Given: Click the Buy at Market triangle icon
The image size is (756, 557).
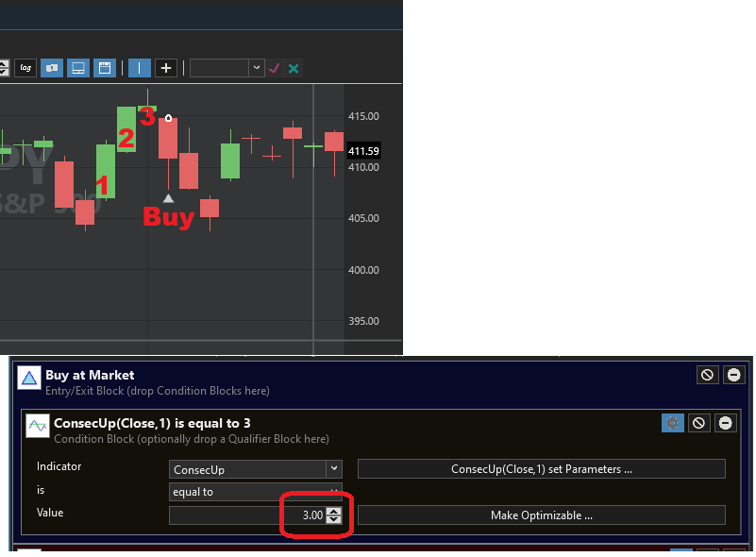Looking at the screenshot, I should (x=29, y=378).
